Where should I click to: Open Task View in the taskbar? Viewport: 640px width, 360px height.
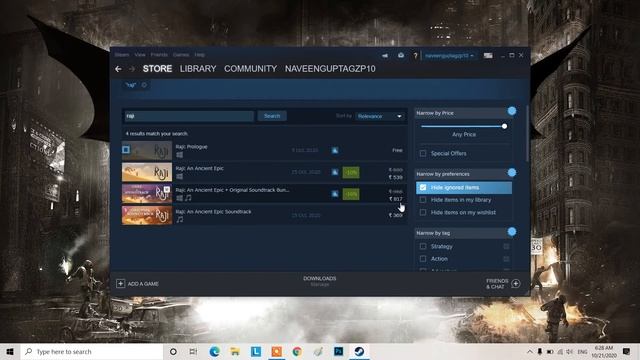point(193,351)
